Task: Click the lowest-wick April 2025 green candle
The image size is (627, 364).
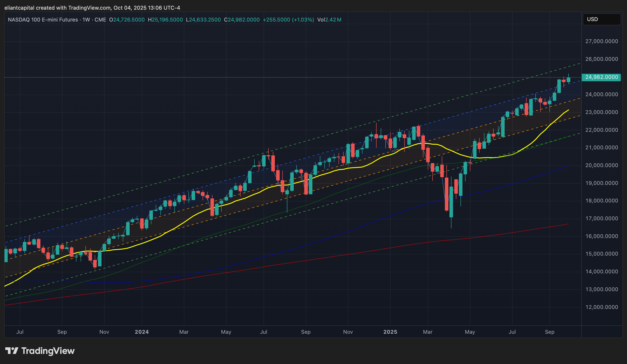Action: (x=451, y=202)
